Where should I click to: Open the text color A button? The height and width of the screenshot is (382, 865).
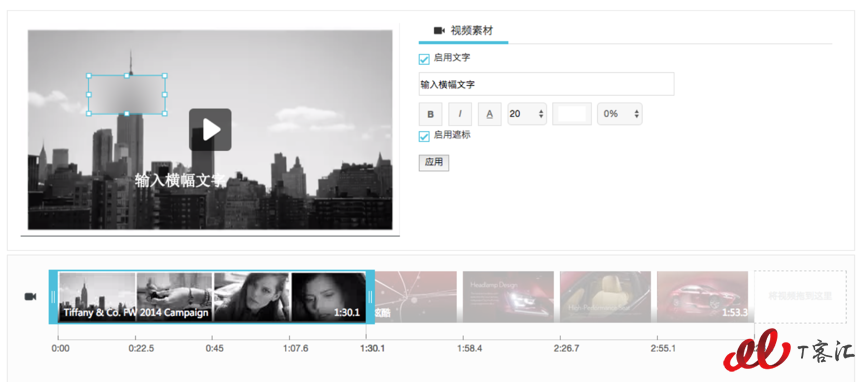pos(489,114)
